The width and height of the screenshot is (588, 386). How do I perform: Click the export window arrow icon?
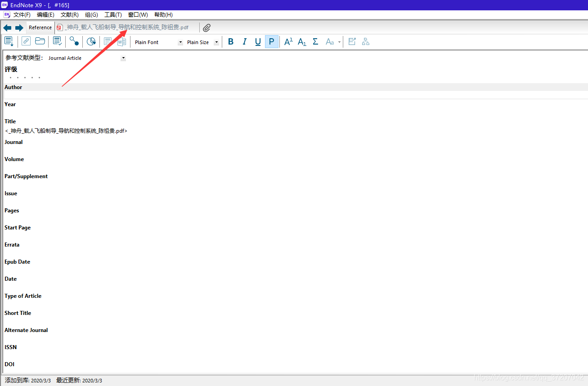(352, 41)
